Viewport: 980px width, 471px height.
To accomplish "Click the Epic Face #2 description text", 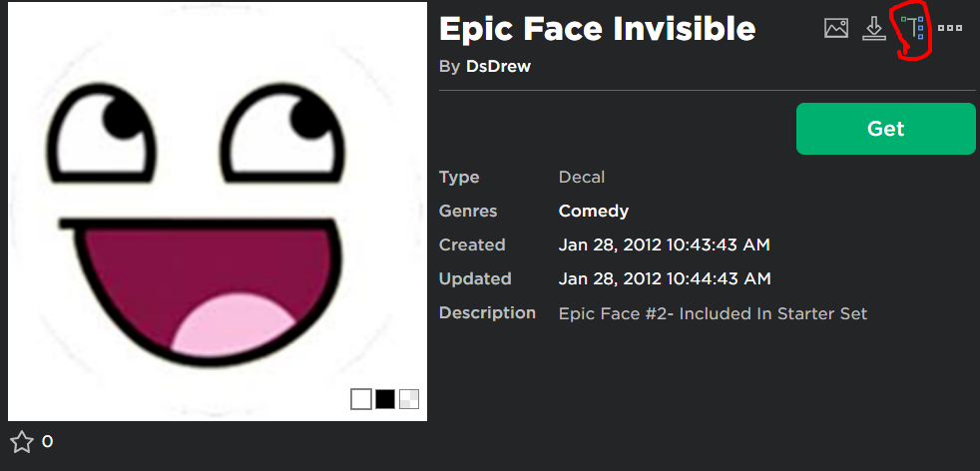I will click(x=713, y=313).
